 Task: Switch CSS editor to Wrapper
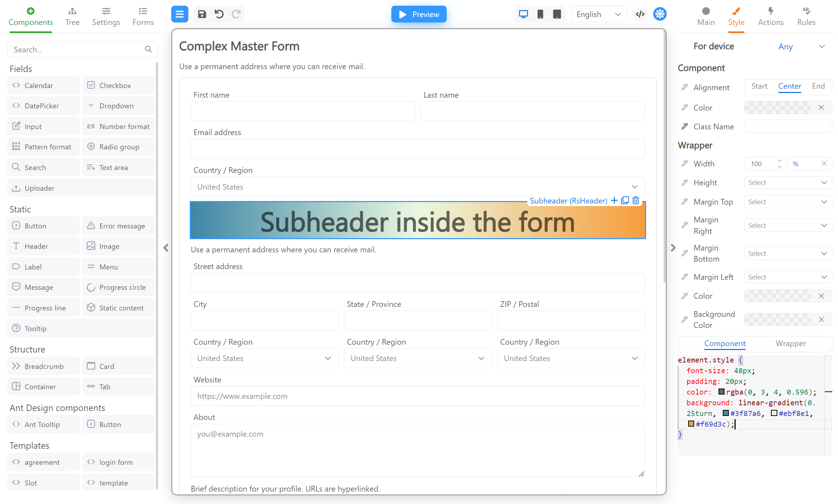791,344
